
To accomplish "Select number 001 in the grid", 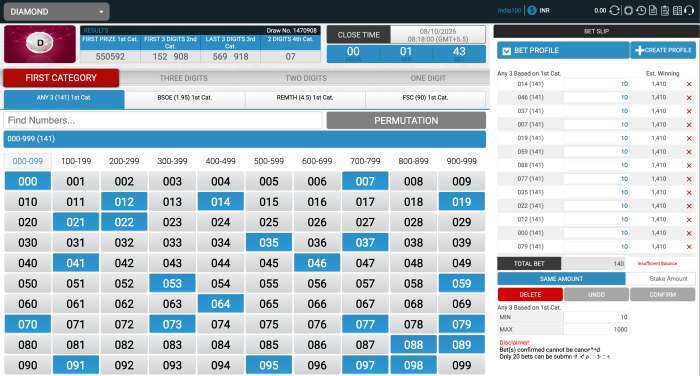I will (75, 181).
